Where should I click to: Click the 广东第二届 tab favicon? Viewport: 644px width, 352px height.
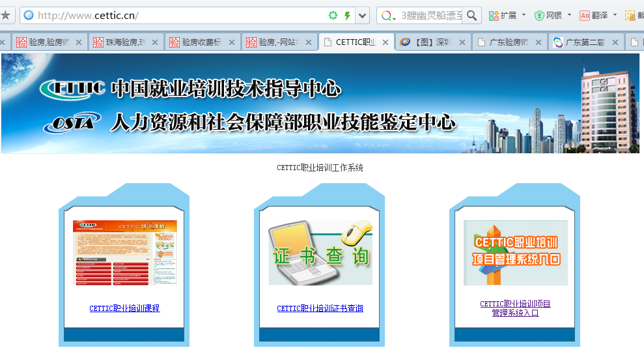click(x=558, y=42)
